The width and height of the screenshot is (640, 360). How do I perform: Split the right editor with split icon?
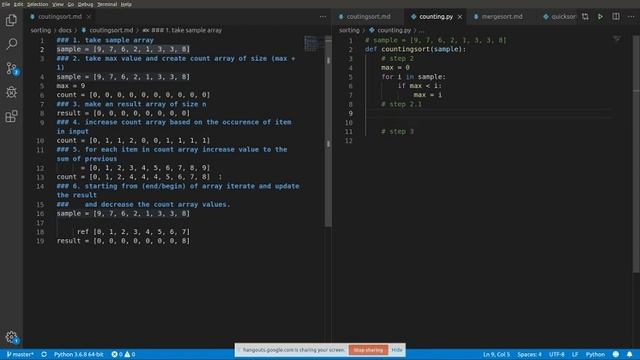(616, 17)
